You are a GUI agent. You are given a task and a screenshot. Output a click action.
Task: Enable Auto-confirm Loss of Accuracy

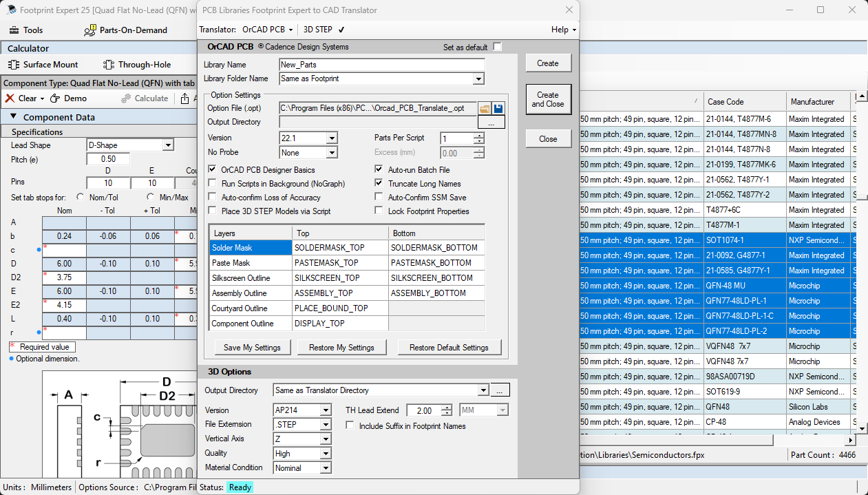pyautogui.click(x=212, y=197)
